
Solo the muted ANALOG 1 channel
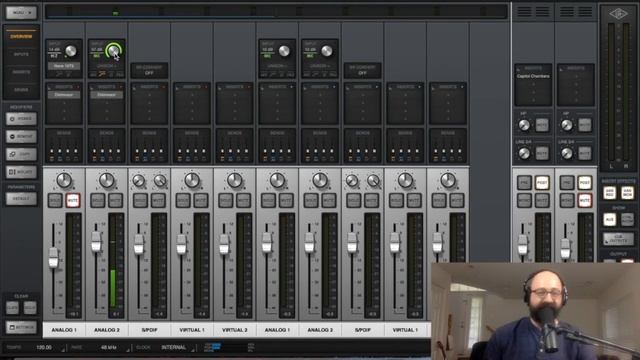tap(55, 200)
